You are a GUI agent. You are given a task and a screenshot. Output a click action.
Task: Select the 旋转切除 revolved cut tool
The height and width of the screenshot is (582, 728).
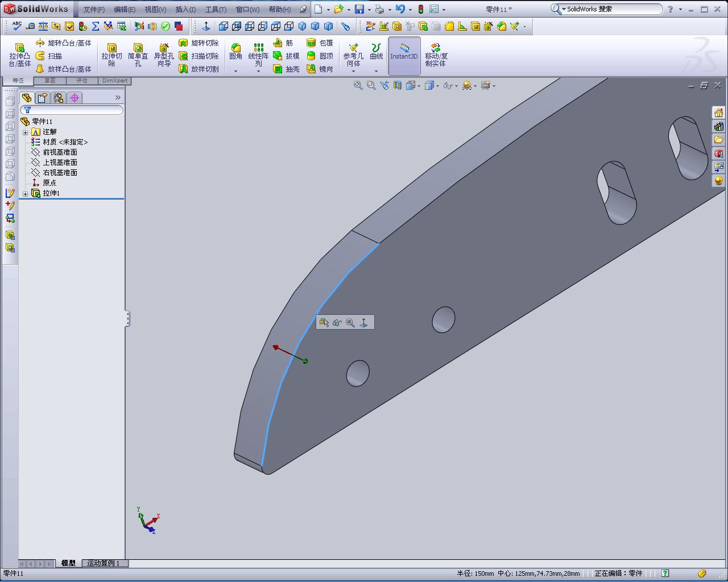tap(198, 43)
